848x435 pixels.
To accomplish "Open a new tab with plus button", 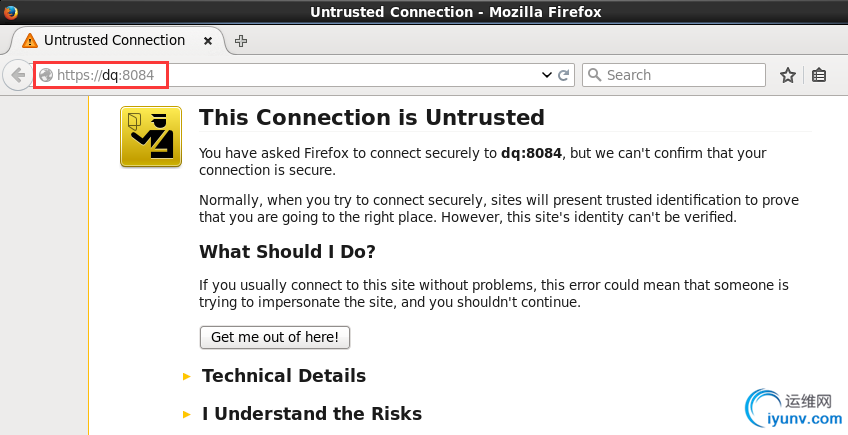I will pyautogui.click(x=241, y=41).
